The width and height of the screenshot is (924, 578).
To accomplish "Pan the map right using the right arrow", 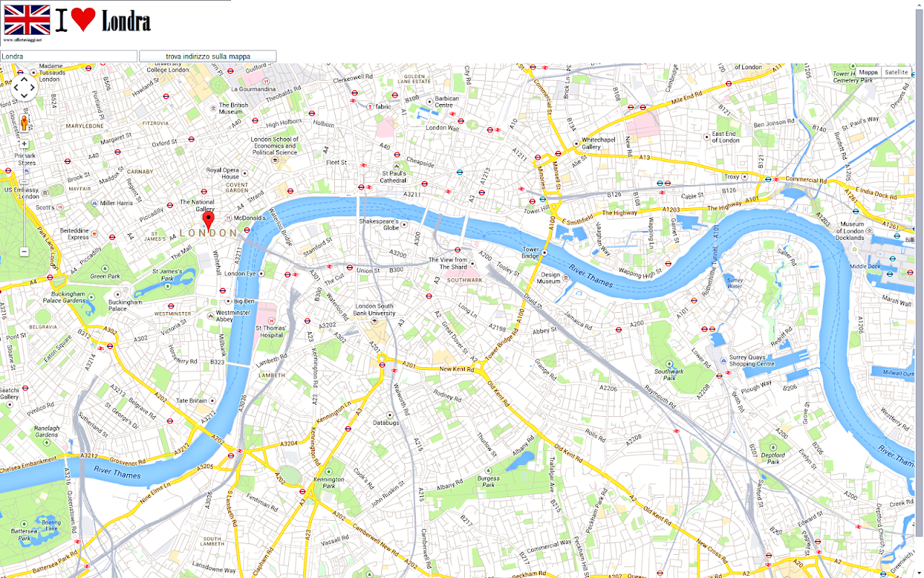I will (32, 89).
